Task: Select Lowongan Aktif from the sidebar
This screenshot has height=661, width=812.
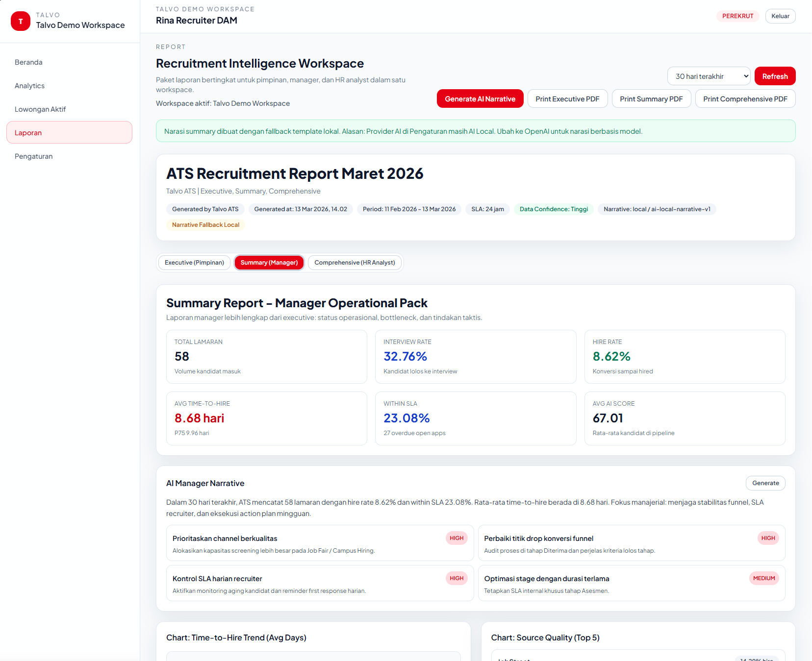Action: point(40,109)
